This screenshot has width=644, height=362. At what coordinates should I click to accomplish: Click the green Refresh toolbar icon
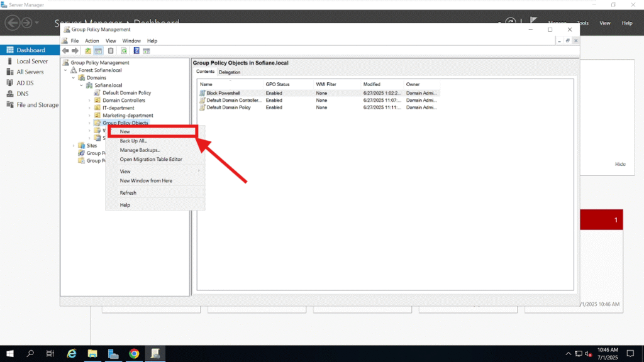click(124, 51)
